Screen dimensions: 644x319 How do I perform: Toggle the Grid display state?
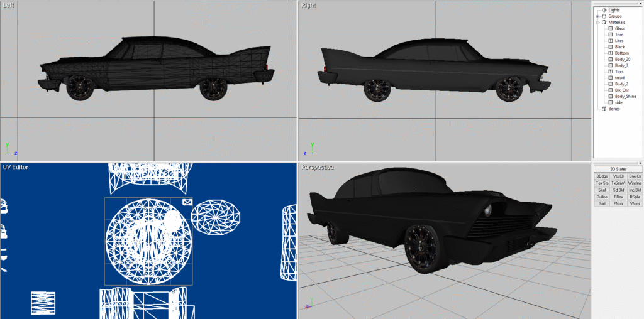[x=602, y=203]
